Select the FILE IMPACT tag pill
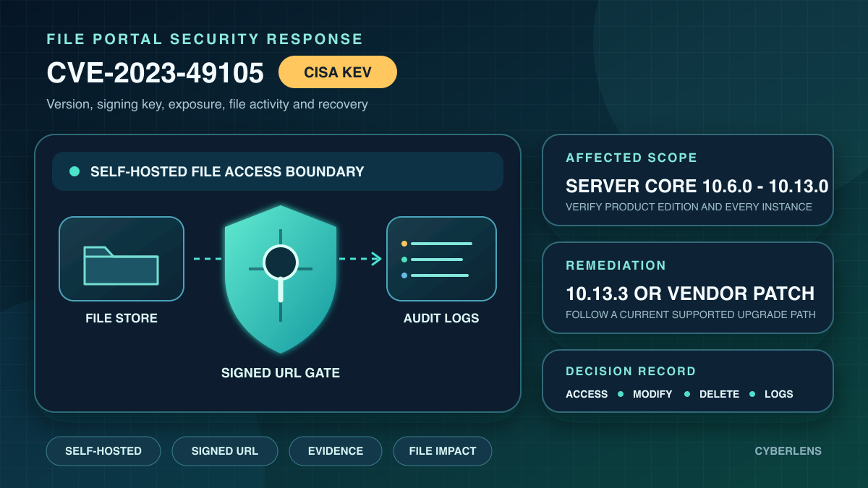The image size is (868, 488). (443, 451)
